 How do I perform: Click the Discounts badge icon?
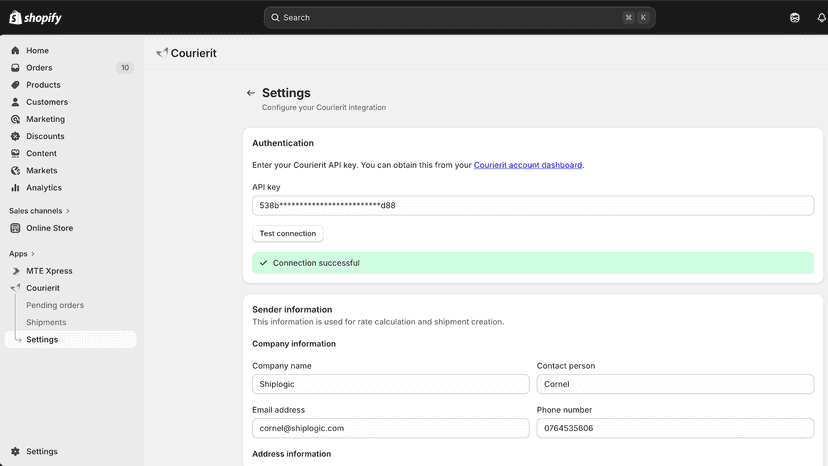click(15, 136)
